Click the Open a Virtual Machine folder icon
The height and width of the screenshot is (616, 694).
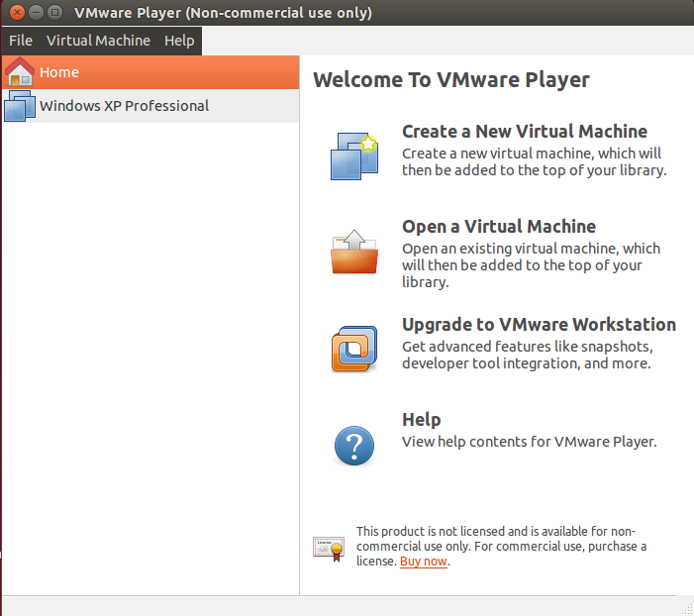click(x=353, y=252)
